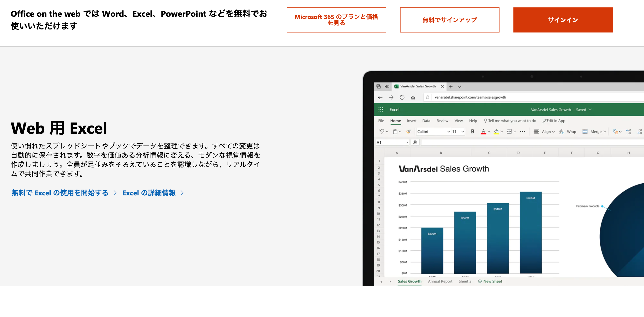
Task: Expand the font color dropdown arrow
Action: (x=489, y=131)
